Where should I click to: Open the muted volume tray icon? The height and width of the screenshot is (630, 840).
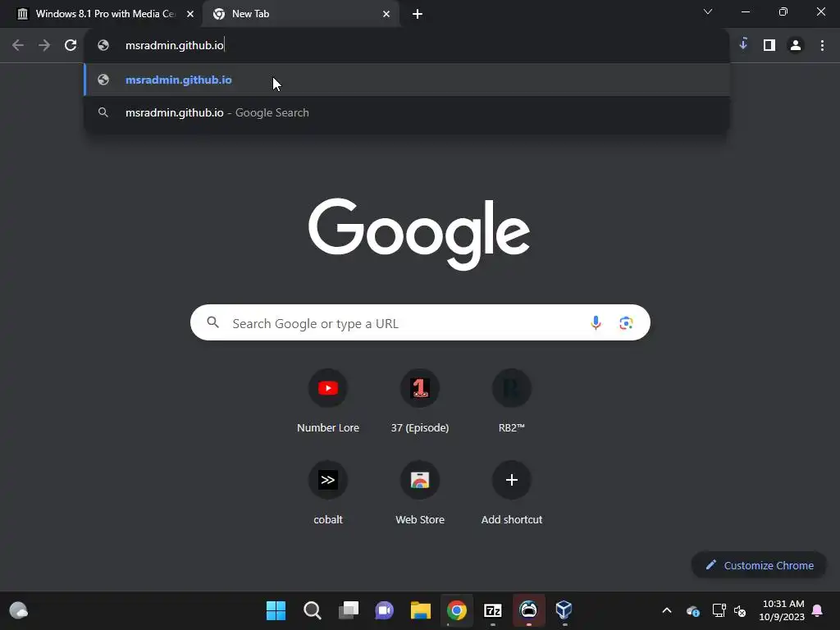[741, 610]
